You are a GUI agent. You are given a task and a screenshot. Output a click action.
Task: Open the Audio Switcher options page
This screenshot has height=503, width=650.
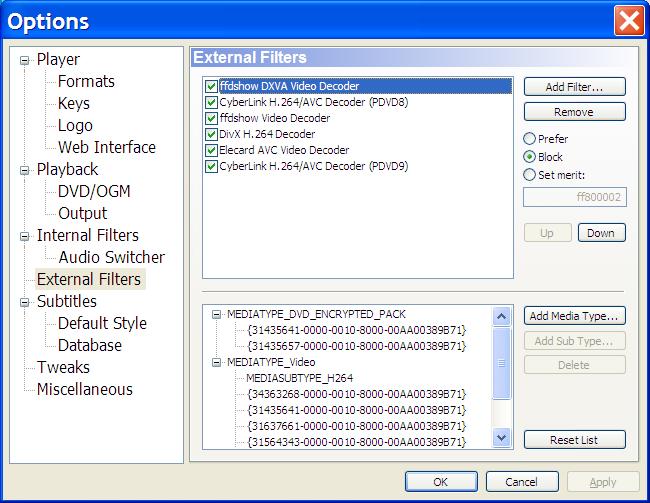(x=112, y=257)
